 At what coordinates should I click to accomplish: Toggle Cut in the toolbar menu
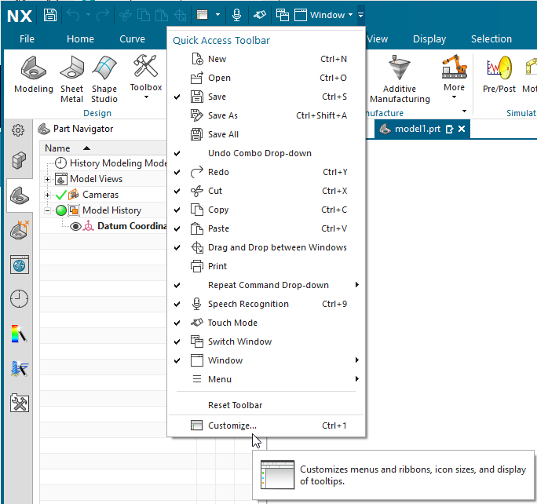tap(266, 191)
